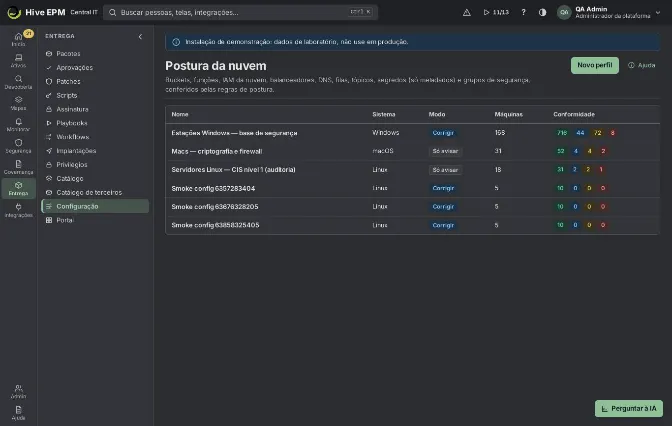Screen dimensions: 672x426
Task: Click the Central IT tenant label
Action: click(84, 12)
